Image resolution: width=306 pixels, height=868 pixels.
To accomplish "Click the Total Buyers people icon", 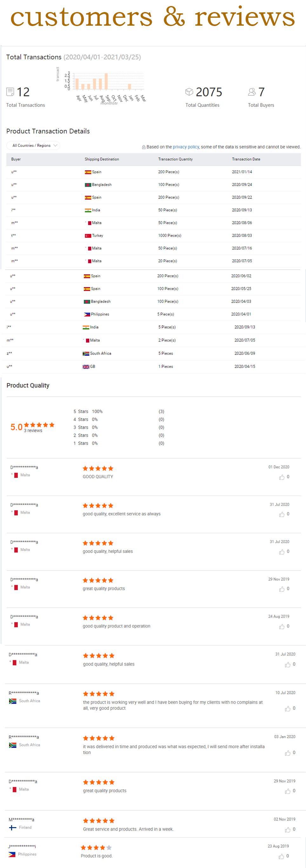I will pos(252,92).
